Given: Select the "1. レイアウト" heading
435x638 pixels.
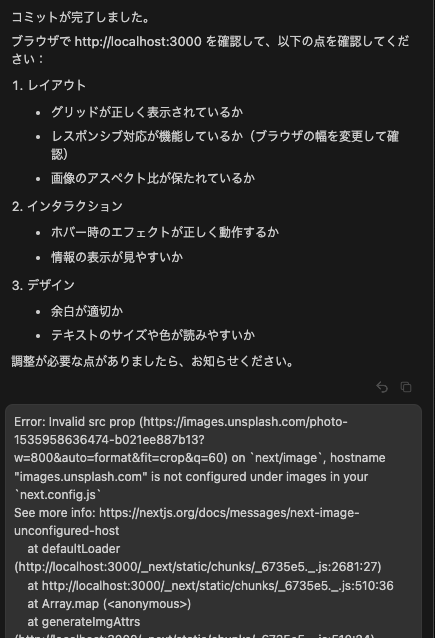Looking at the screenshot, I should click(49, 85).
